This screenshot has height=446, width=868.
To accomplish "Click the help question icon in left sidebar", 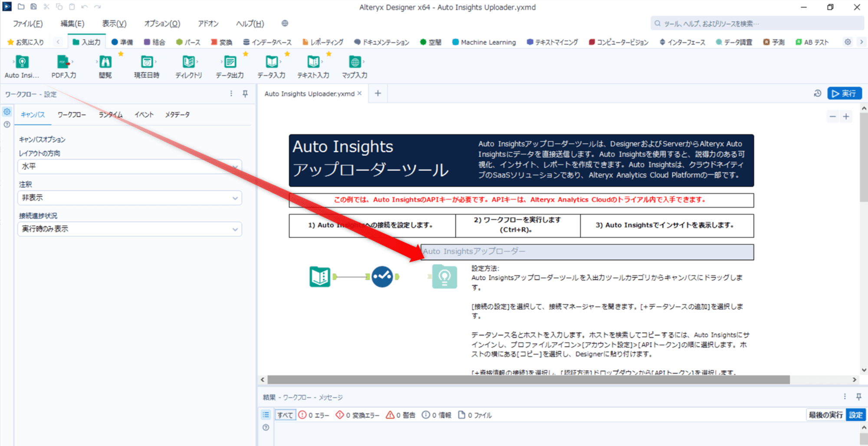I will [7, 124].
